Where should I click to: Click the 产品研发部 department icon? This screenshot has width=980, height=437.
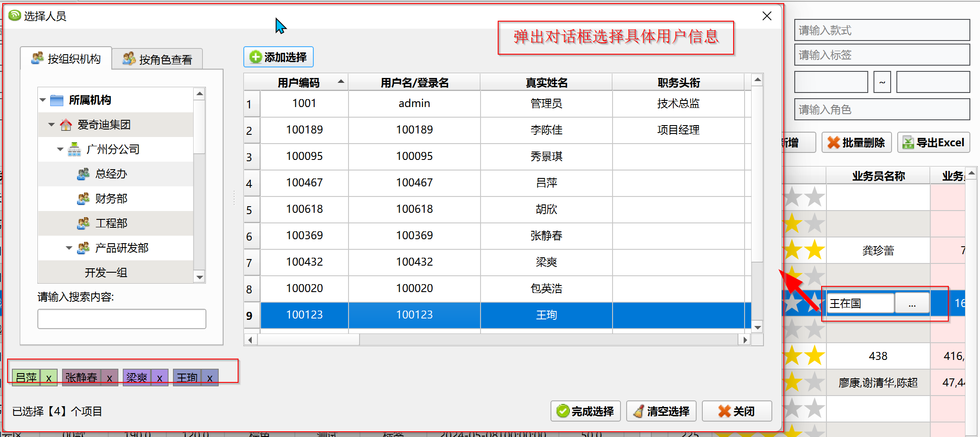83,248
